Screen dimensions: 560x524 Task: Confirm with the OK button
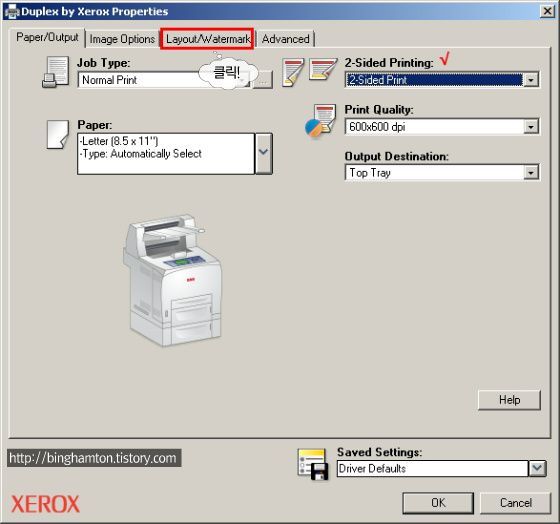[x=438, y=503]
